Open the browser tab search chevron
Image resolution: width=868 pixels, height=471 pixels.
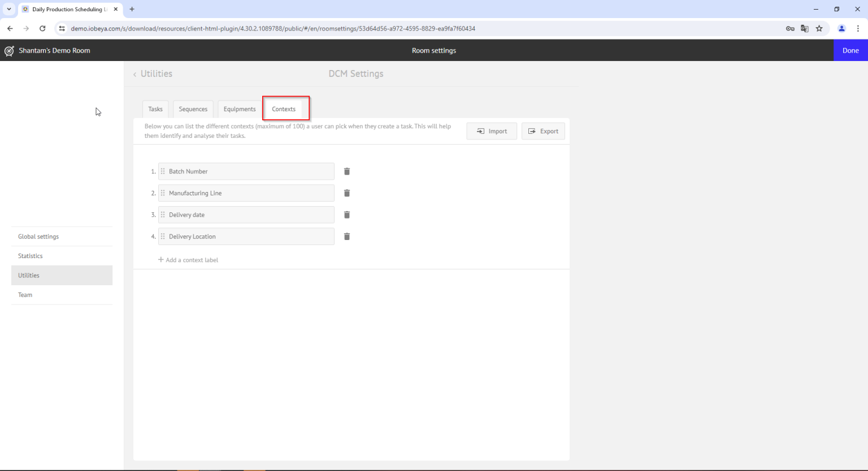click(x=8, y=9)
